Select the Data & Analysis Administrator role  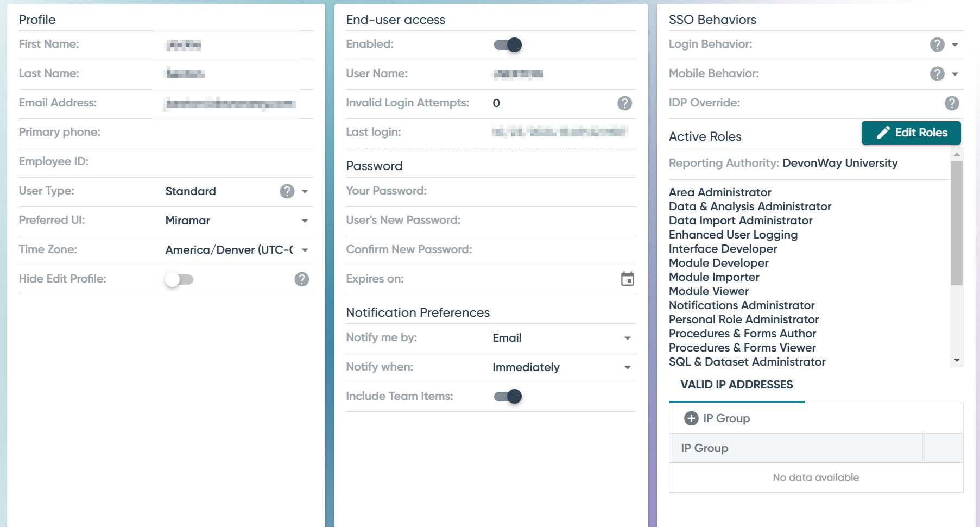click(750, 206)
